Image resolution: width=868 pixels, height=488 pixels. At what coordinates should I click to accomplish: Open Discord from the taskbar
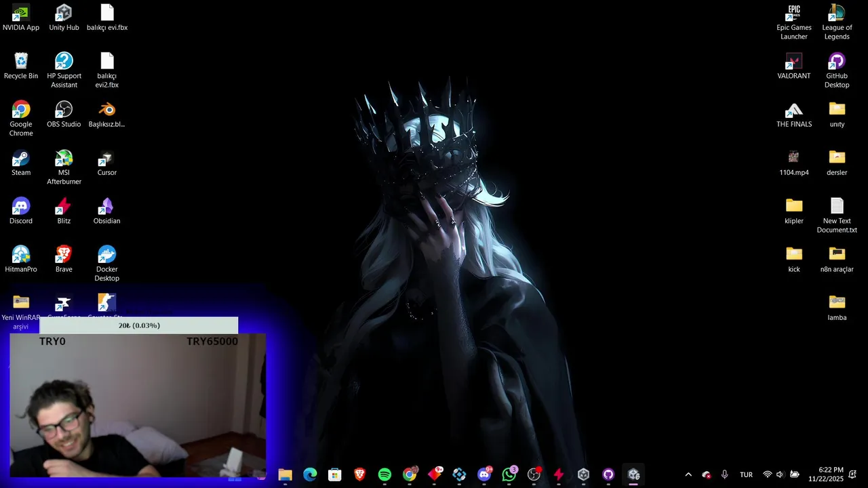(484, 474)
